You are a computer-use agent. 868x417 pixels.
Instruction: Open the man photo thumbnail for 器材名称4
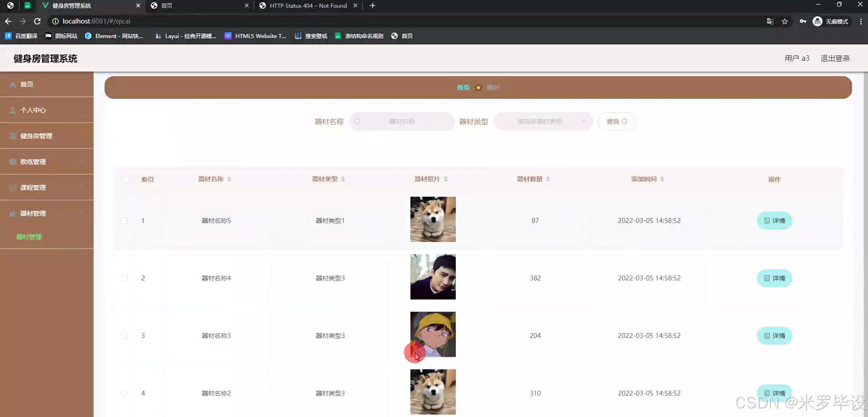pos(433,277)
